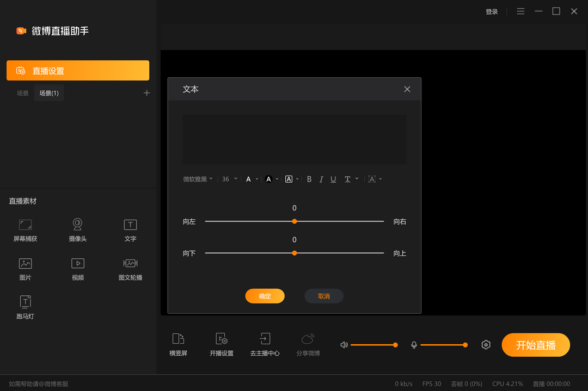Click the 确定 confirm button
This screenshot has height=391, width=588.
(x=265, y=296)
